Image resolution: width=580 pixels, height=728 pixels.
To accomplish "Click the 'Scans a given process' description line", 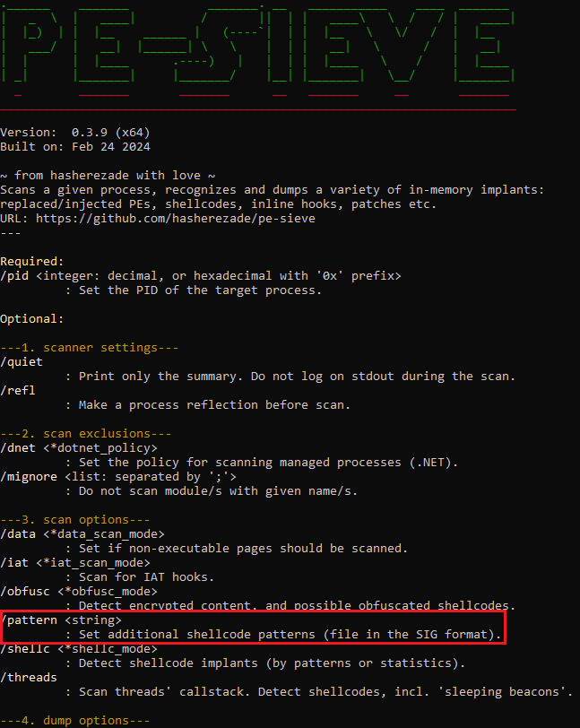I will (273, 190).
